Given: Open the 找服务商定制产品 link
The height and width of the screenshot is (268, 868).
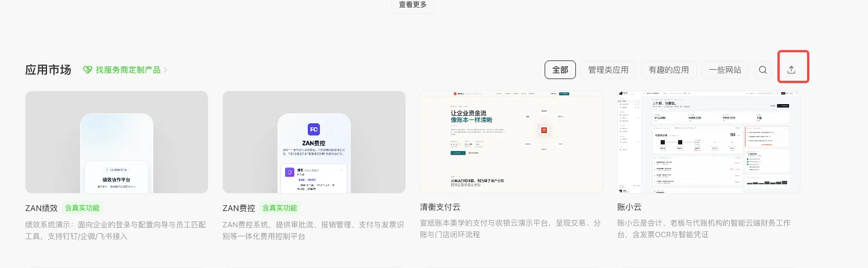Looking at the screenshot, I should coord(128,70).
